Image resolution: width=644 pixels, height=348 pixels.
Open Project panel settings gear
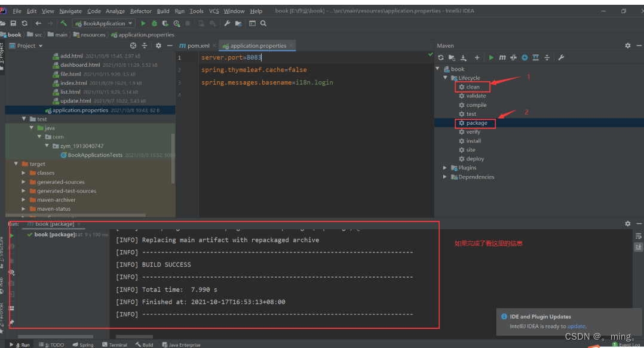click(158, 45)
